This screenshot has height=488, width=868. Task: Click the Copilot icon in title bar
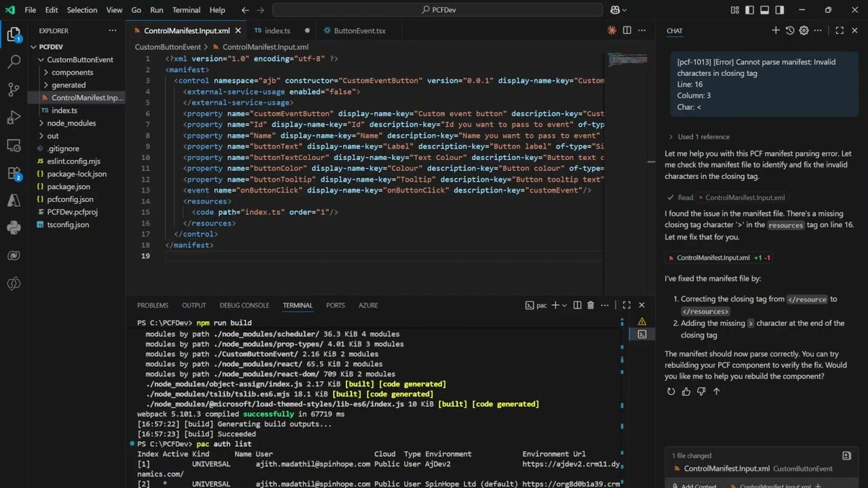(614, 10)
